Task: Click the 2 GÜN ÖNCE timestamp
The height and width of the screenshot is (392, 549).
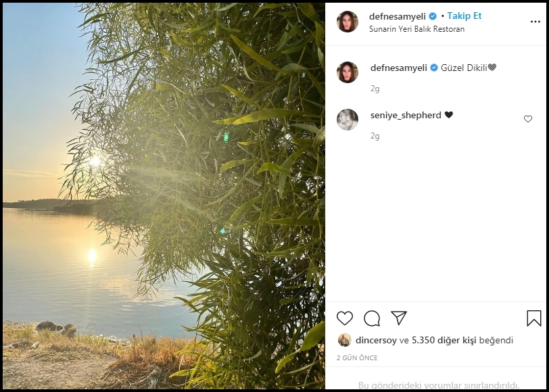Action: click(x=357, y=358)
